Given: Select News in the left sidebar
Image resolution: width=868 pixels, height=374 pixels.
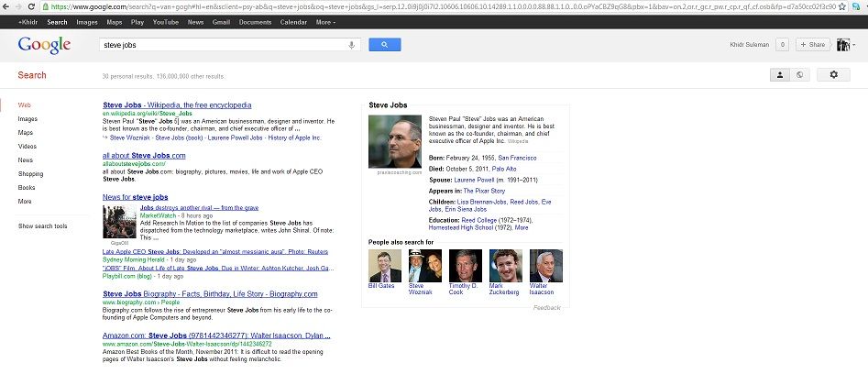Looking at the screenshot, I should (26, 159).
